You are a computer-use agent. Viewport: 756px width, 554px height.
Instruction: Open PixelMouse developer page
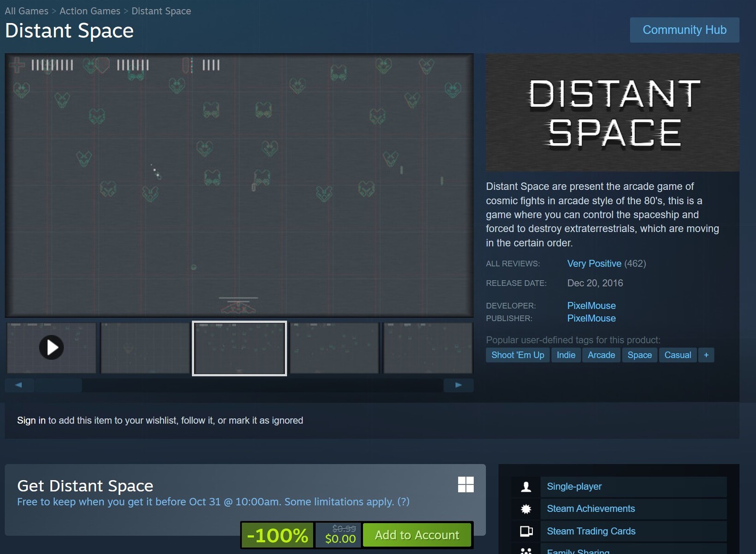pos(591,306)
